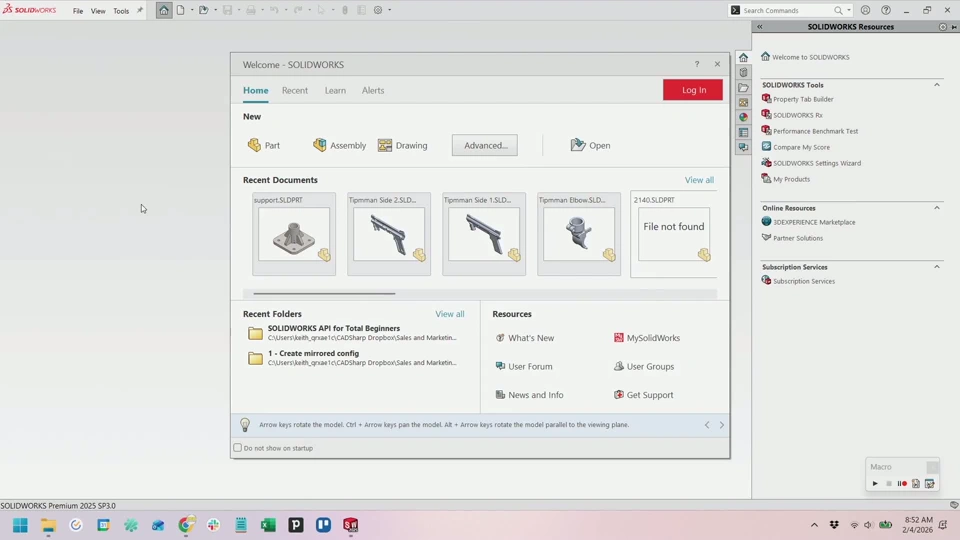Screen dimensions: 960x540
Task: Open the What's New resource link
Action: (x=525, y=338)
